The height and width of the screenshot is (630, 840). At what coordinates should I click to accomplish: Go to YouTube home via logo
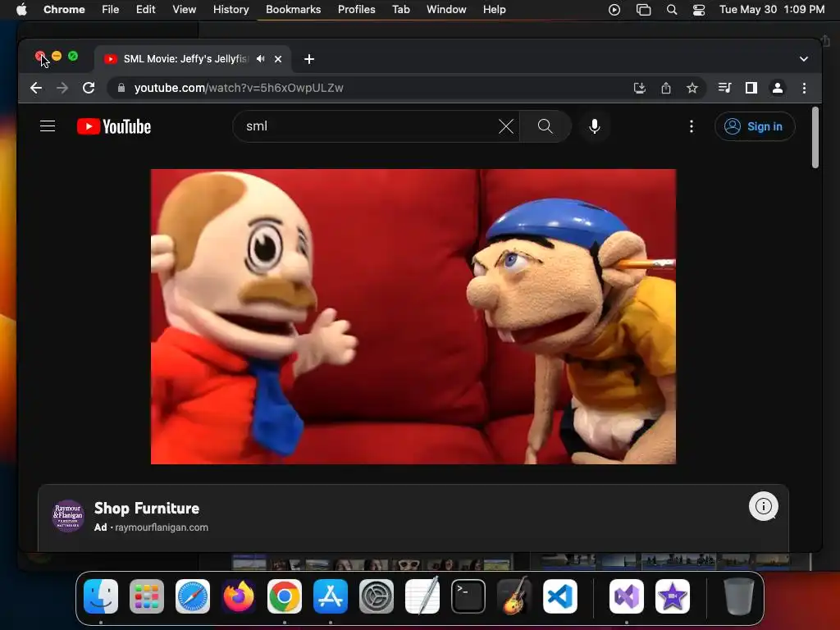[114, 126]
